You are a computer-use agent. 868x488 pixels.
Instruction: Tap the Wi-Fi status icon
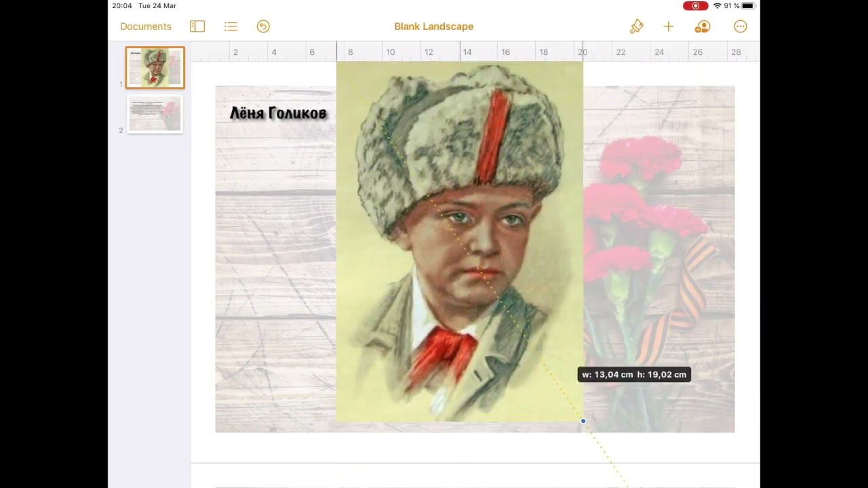pos(717,6)
